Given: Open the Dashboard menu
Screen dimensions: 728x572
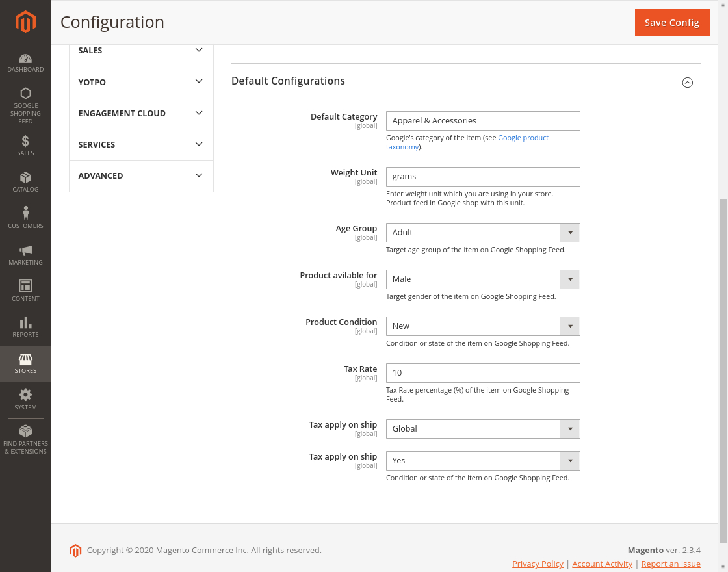Looking at the screenshot, I should (25, 63).
